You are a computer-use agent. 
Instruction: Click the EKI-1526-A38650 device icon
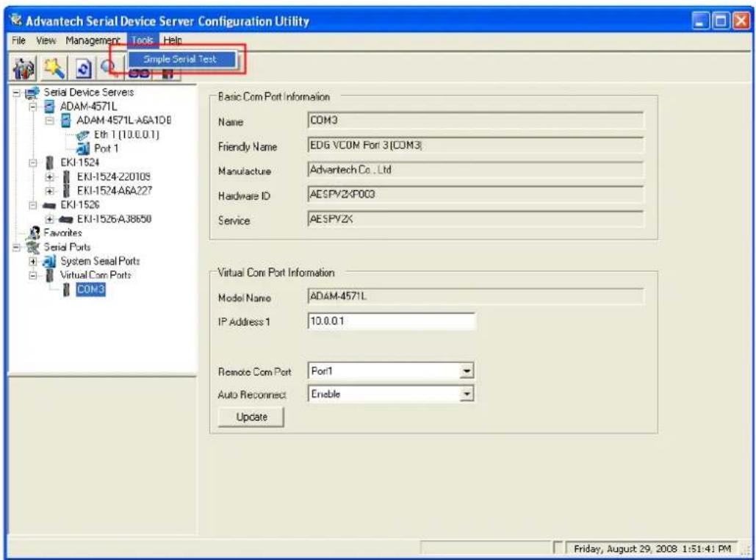click(x=66, y=220)
